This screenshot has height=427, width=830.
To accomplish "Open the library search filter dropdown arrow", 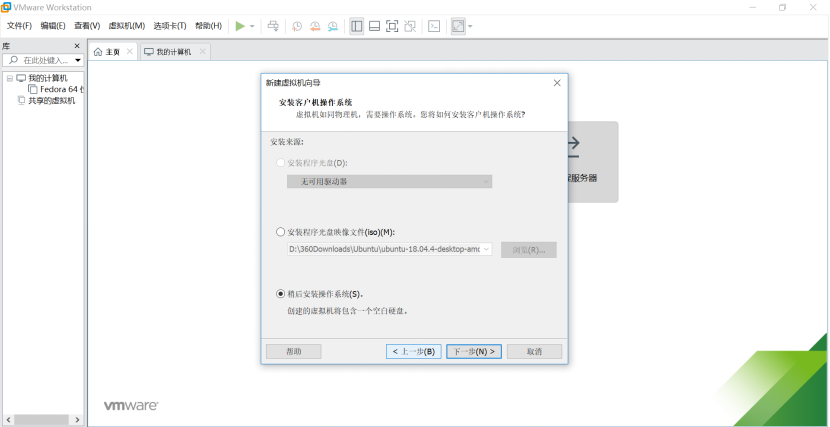I will pos(78,60).
